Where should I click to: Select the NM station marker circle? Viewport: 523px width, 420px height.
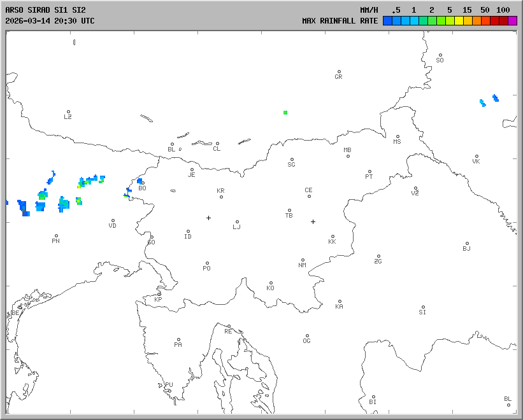pyautogui.click(x=303, y=260)
